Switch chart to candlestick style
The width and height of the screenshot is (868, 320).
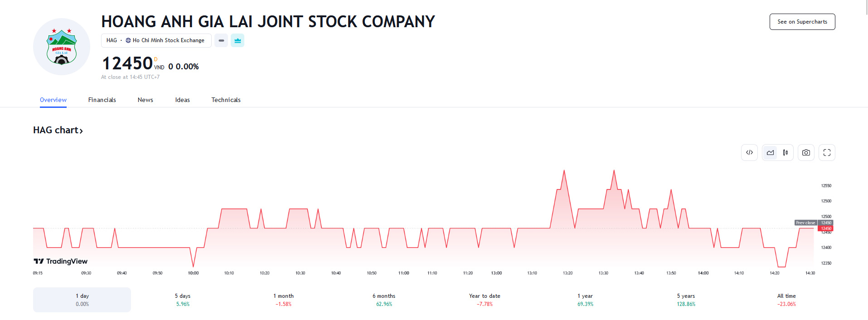[x=786, y=153]
